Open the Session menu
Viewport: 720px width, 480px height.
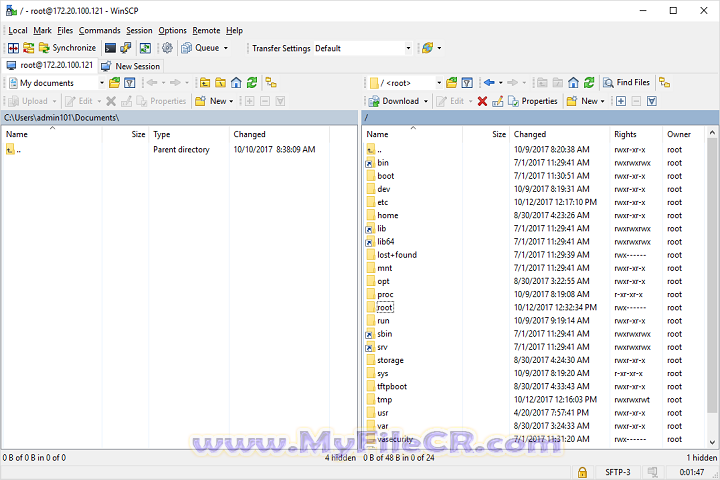coord(139,30)
